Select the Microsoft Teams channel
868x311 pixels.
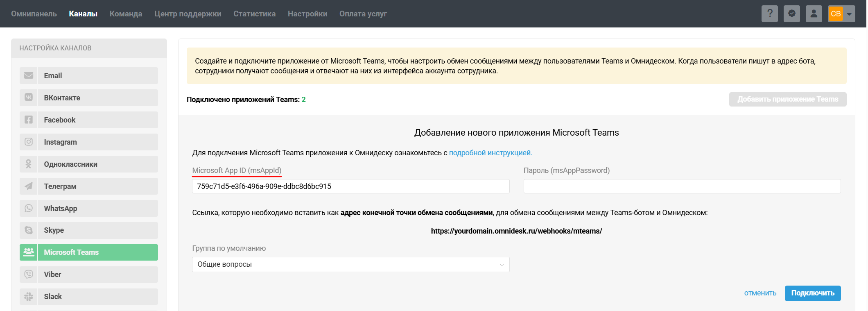click(89, 252)
